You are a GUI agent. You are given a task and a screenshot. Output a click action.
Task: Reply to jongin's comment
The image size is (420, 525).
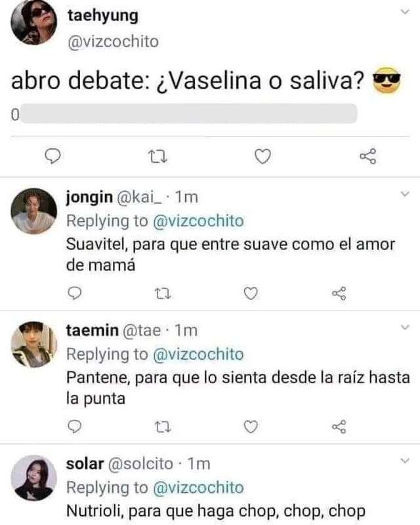[x=74, y=291]
